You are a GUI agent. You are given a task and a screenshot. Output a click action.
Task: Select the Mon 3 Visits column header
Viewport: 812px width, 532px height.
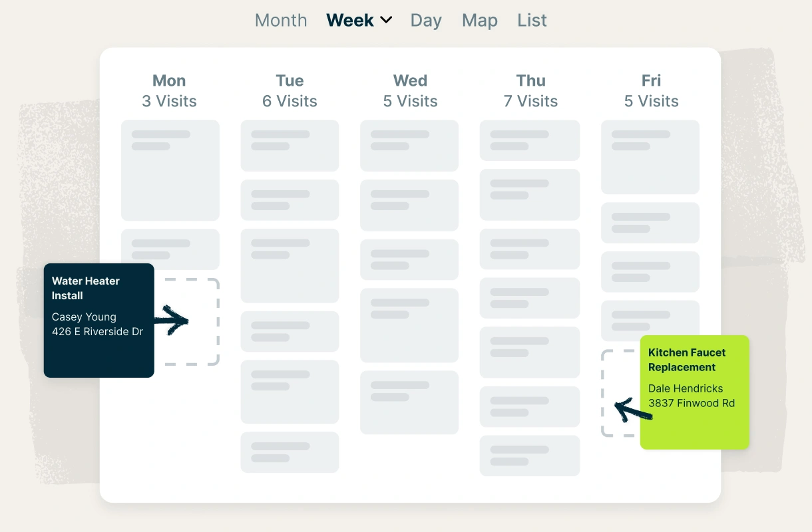(x=169, y=91)
